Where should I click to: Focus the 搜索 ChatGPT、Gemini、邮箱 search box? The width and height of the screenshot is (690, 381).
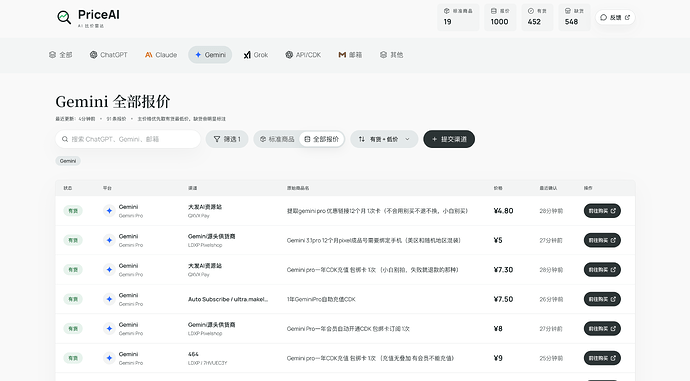128,139
